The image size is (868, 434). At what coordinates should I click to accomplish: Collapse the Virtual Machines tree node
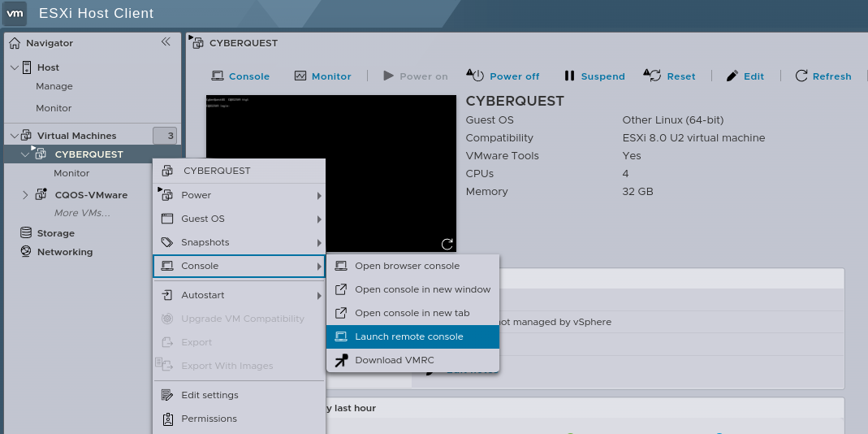click(15, 136)
